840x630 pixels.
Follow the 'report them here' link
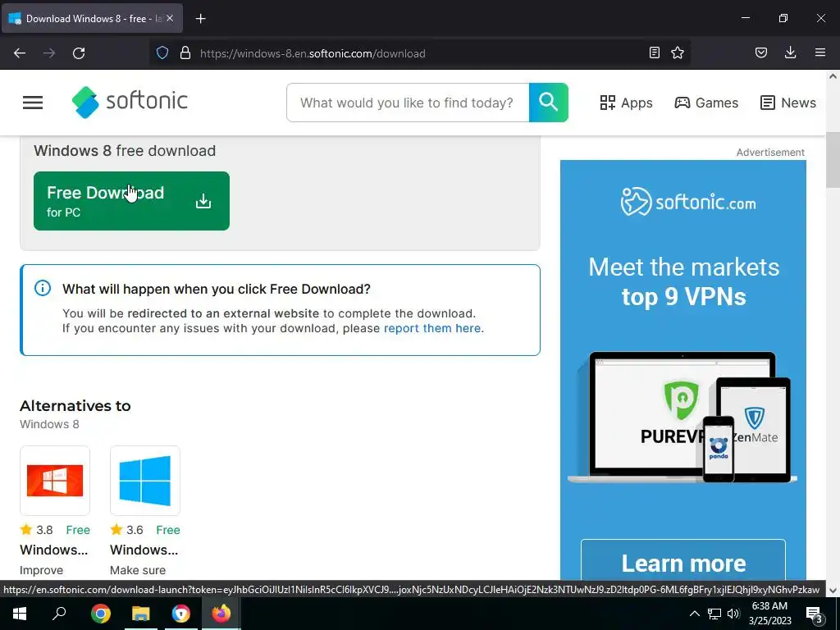pos(432,328)
